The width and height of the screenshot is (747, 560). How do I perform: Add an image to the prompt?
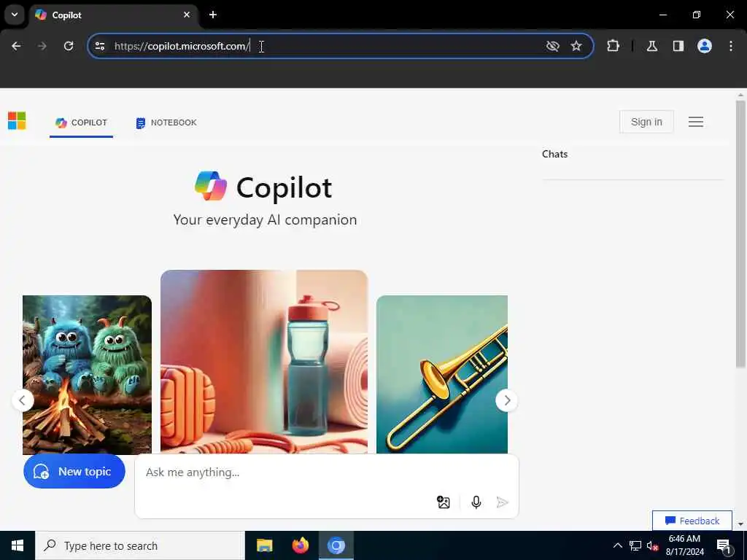[x=443, y=502]
